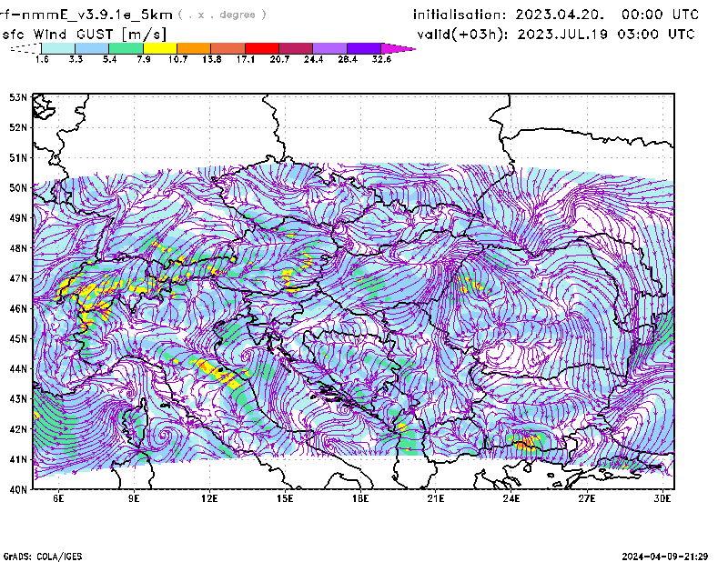Click the legend value 3.3
Viewport: 728px width, 562px height.
[76, 59]
